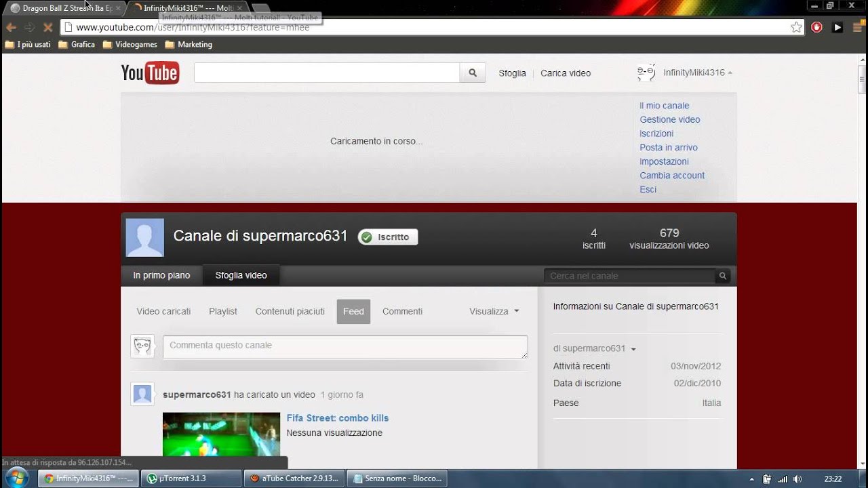
Task: Open aTube Catcher taskbar button
Action: pyautogui.click(x=294, y=479)
